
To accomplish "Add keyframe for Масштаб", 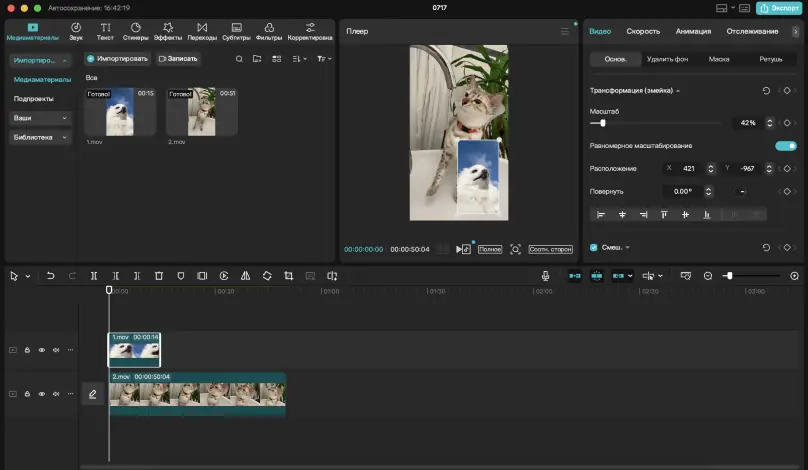I will 787,123.
